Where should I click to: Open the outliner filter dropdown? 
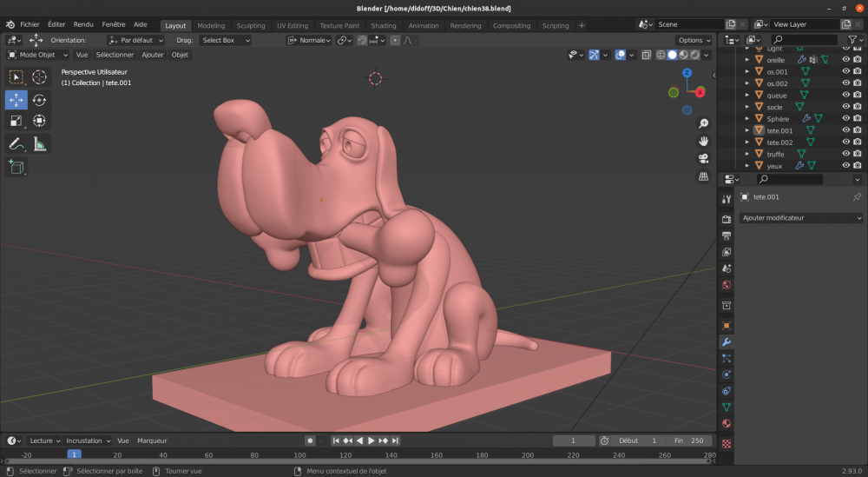[855, 39]
